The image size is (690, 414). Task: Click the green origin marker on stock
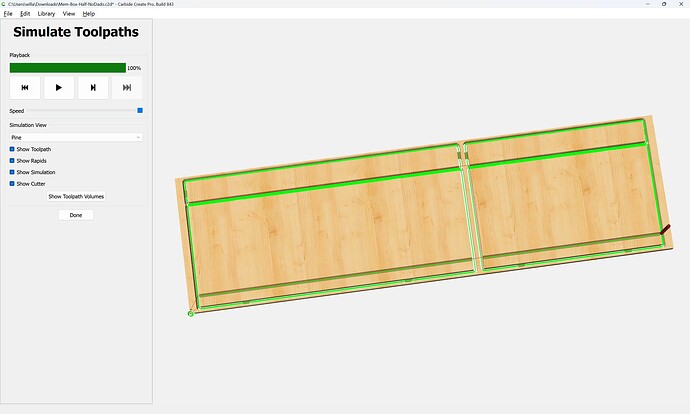point(191,314)
